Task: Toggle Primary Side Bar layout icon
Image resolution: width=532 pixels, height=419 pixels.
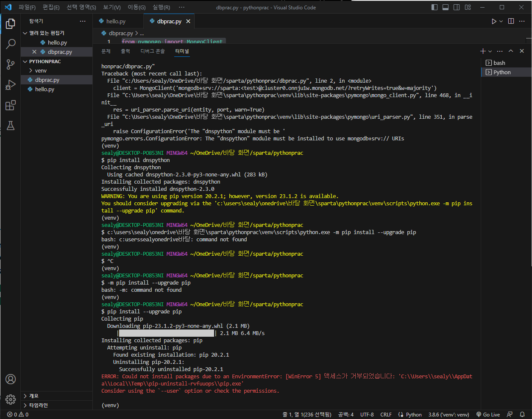Action: coord(435,7)
